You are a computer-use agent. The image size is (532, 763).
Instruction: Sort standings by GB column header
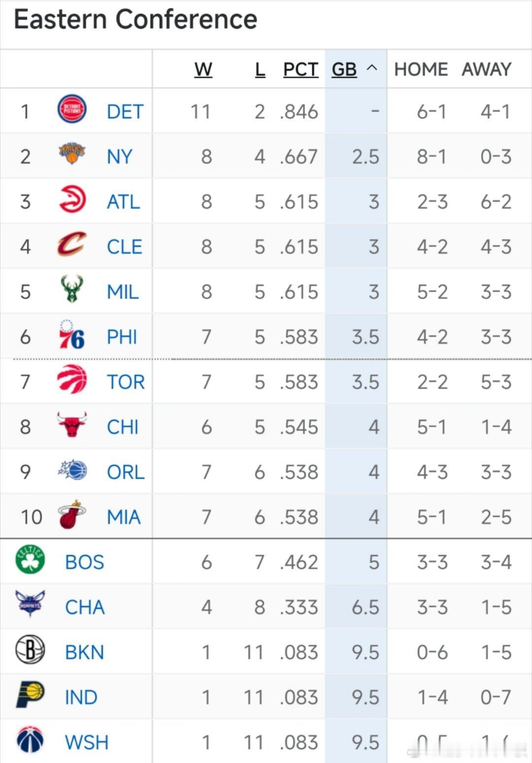tap(344, 69)
